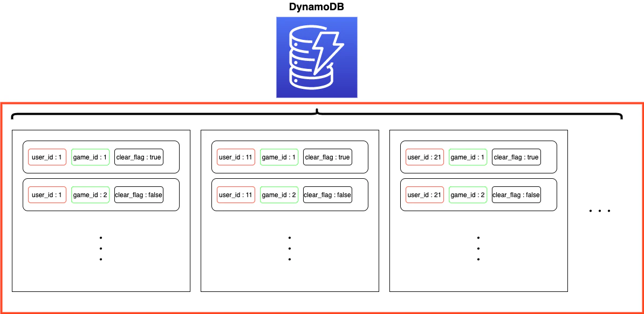The image size is (644, 314).
Task: Click clear_flag : false in the user_id : 21 row
Action: [x=516, y=195]
